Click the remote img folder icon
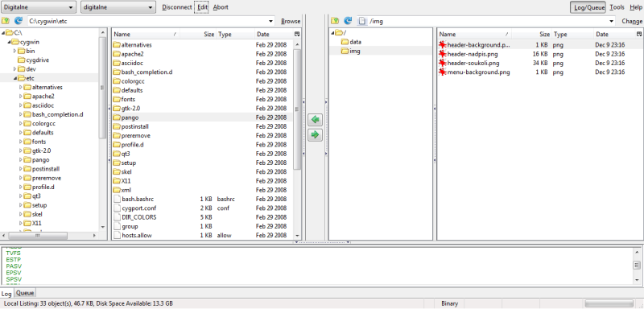The width and height of the screenshot is (644, 309). [x=345, y=51]
